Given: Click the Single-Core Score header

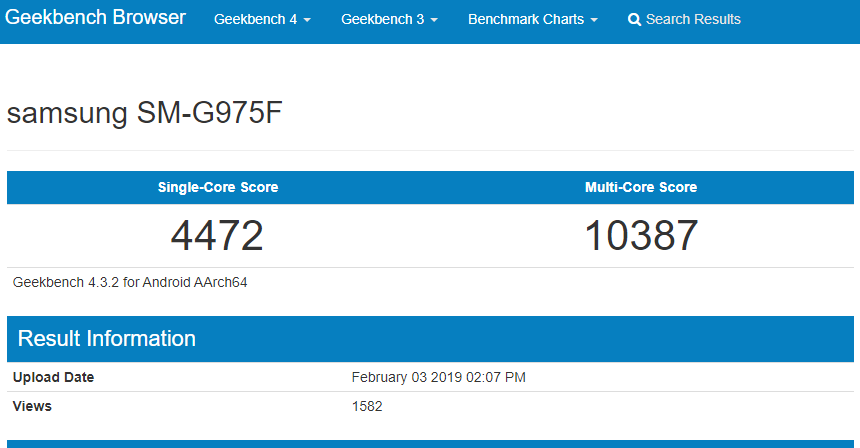Looking at the screenshot, I should (218, 188).
